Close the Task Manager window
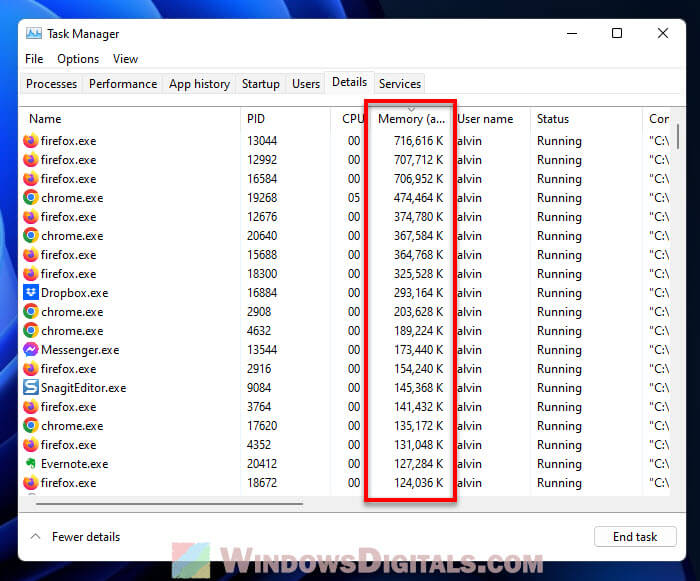This screenshot has width=700, height=581. 662,33
